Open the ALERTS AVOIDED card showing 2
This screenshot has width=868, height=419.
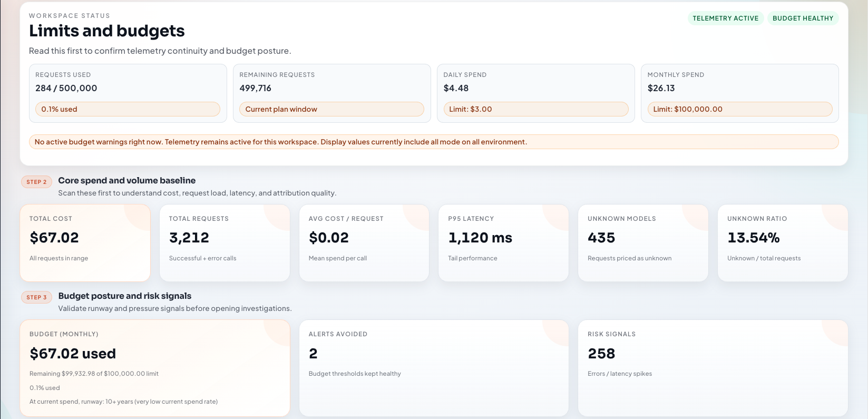434,368
